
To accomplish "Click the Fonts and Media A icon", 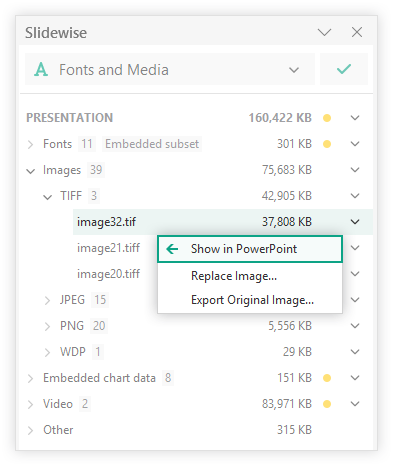I will click(41, 70).
